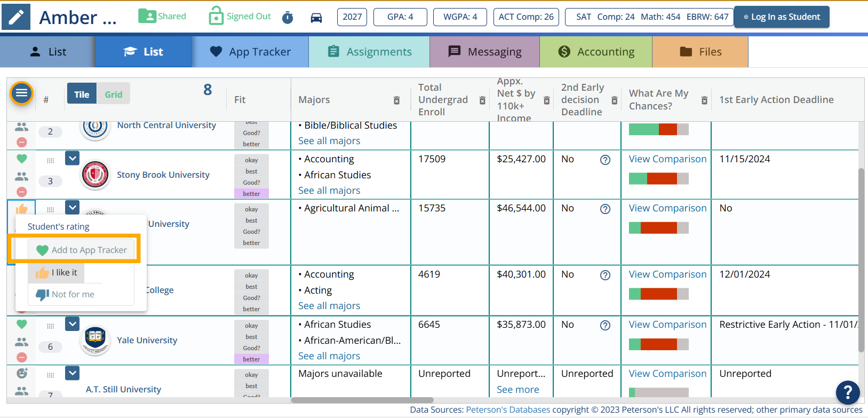The width and height of the screenshot is (868, 418).
Task: Click trash icon on What Are My Chances column
Action: point(704,100)
